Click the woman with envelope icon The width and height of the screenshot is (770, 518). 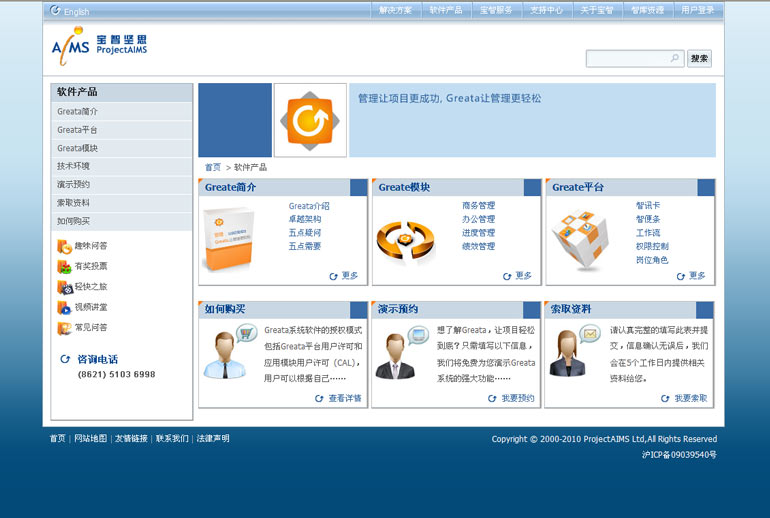point(575,351)
